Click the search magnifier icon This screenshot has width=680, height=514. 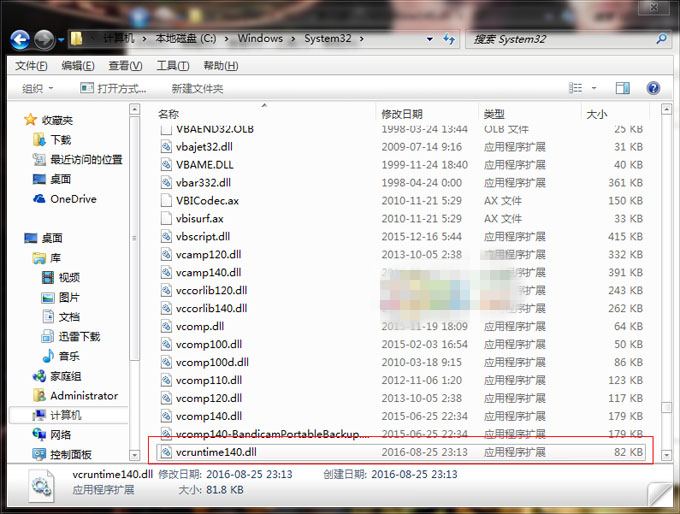[661, 39]
